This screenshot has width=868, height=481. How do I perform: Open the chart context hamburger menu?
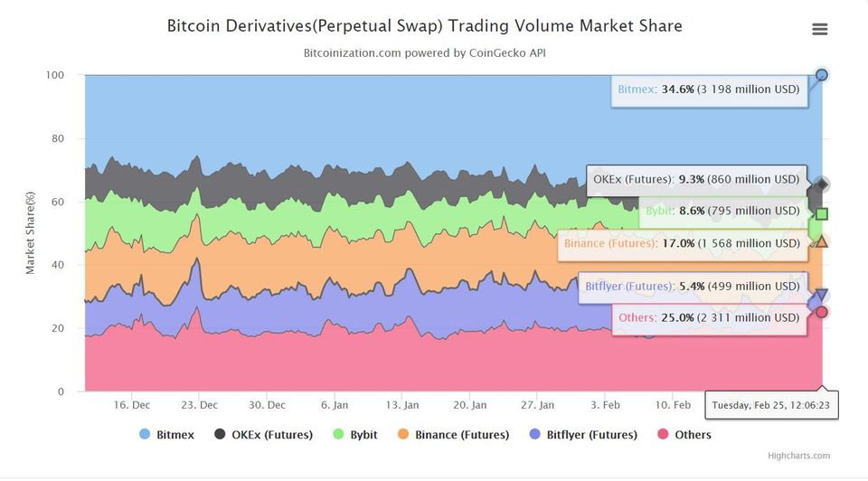(820, 29)
